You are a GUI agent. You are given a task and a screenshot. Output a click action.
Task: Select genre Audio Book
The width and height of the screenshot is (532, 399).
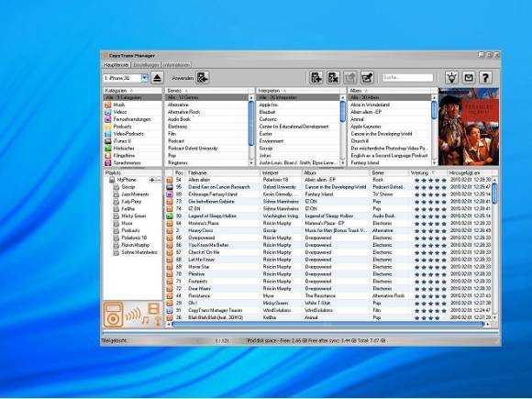pyautogui.click(x=179, y=119)
